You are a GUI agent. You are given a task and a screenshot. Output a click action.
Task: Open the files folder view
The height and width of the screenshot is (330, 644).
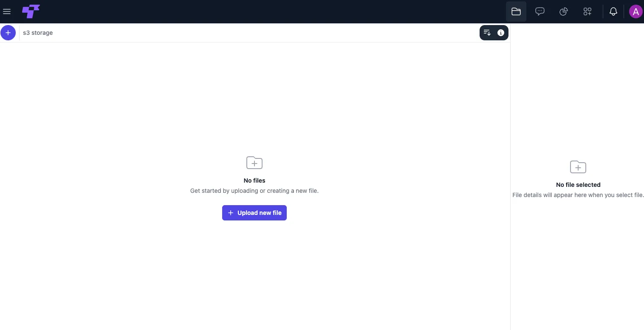(x=516, y=11)
